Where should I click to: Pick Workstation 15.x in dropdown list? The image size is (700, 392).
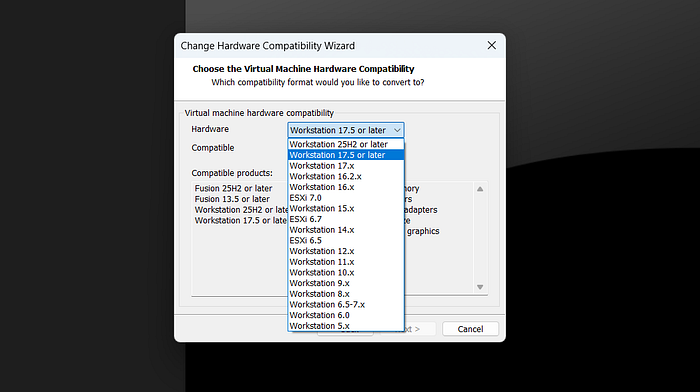[x=346, y=209]
